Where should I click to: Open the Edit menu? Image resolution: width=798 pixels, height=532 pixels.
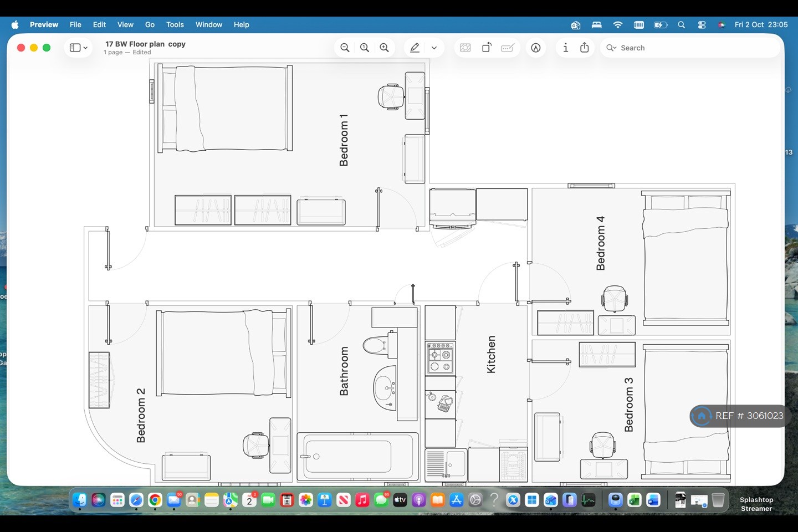[x=99, y=24]
